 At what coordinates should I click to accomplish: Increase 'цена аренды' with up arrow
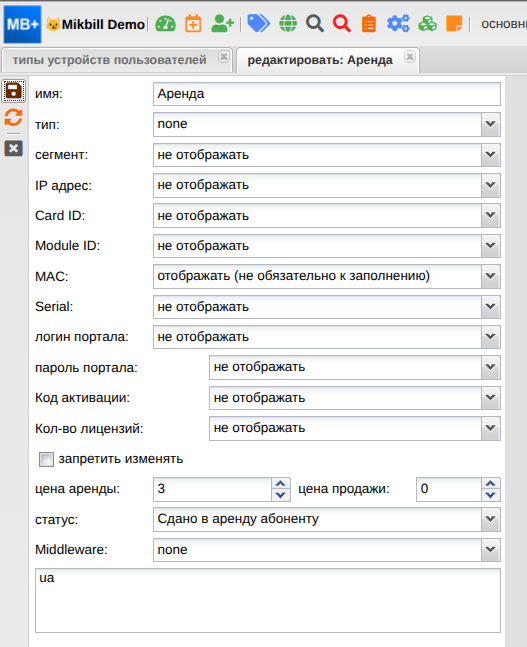coord(281,484)
